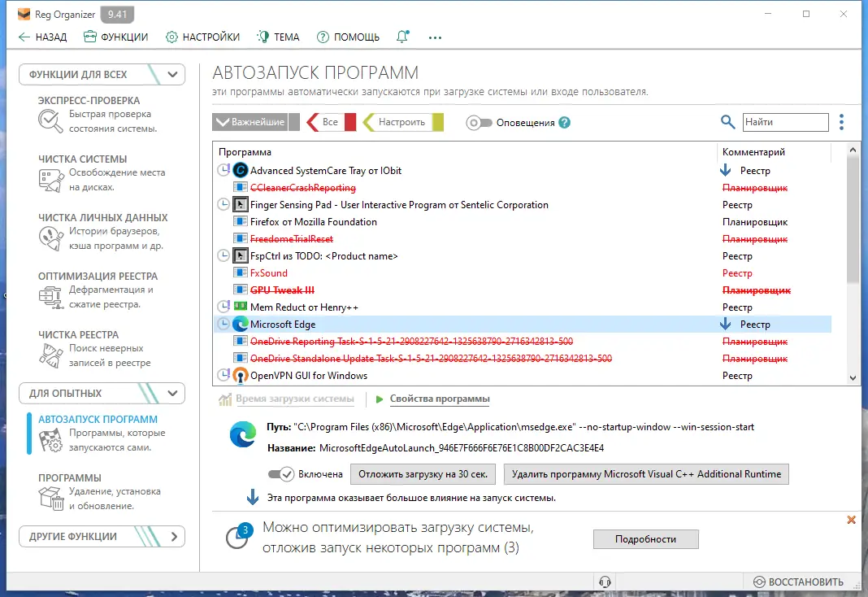Open ЧИСТКА СИСТЕМЫ tool
This screenshot has width=868, height=597.
pos(102,172)
